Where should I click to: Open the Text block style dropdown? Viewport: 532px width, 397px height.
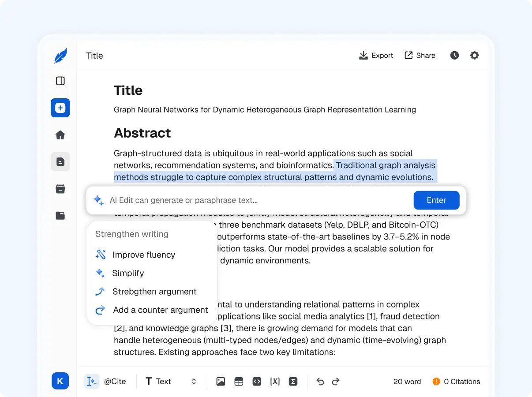click(170, 381)
